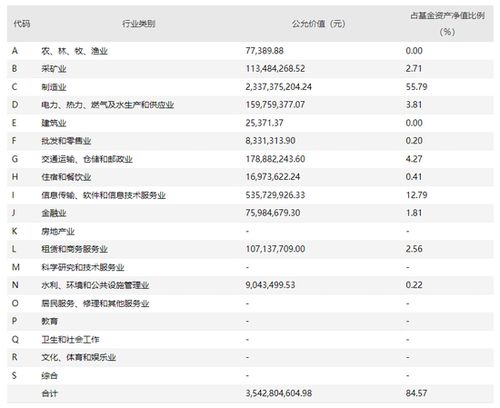Select 交通运输、仓储和邮政业 label
This screenshot has width=500, height=408.
point(87,159)
